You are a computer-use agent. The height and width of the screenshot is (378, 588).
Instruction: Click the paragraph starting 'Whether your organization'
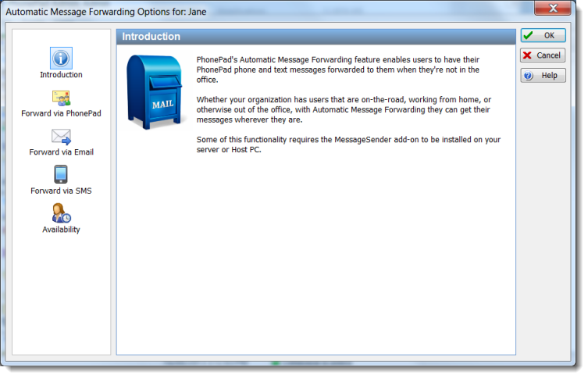coord(344,109)
